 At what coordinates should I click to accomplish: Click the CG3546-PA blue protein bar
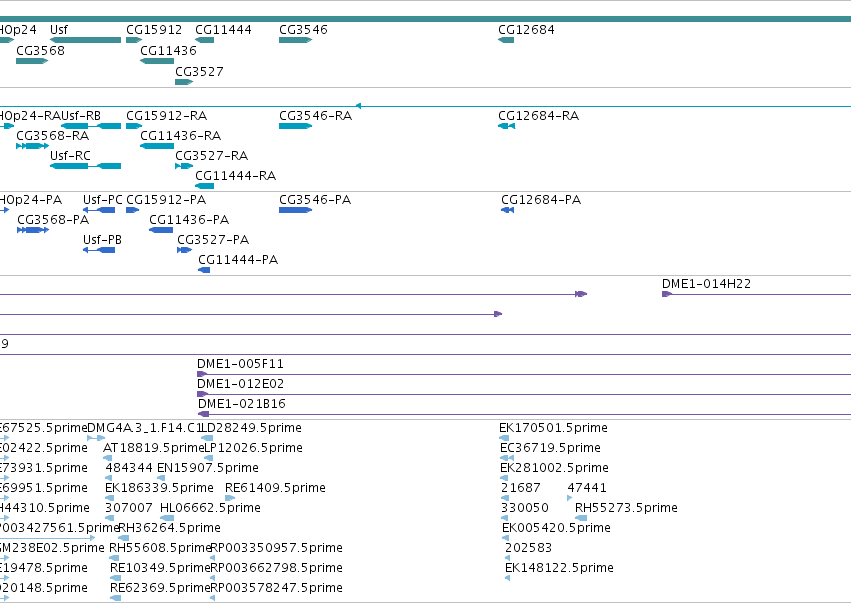click(295, 210)
